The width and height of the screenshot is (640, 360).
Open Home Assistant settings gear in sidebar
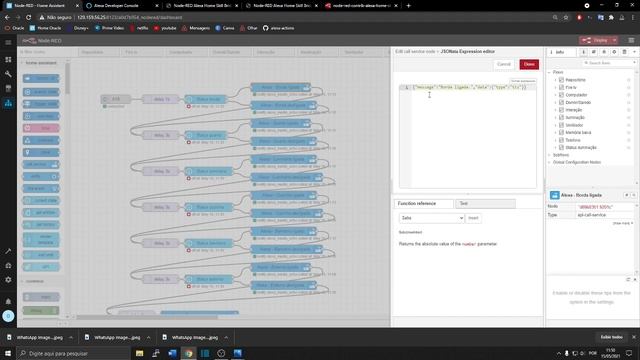point(8,280)
